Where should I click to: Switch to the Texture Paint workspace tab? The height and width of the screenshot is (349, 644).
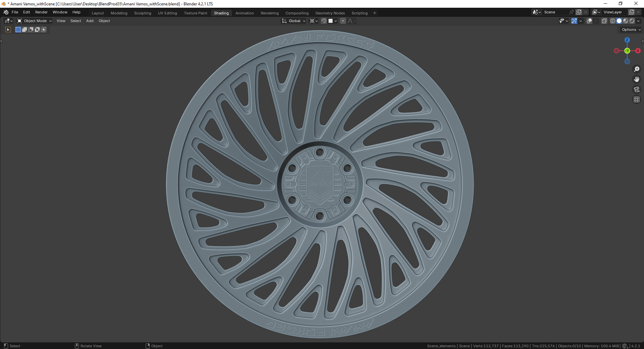coord(195,13)
